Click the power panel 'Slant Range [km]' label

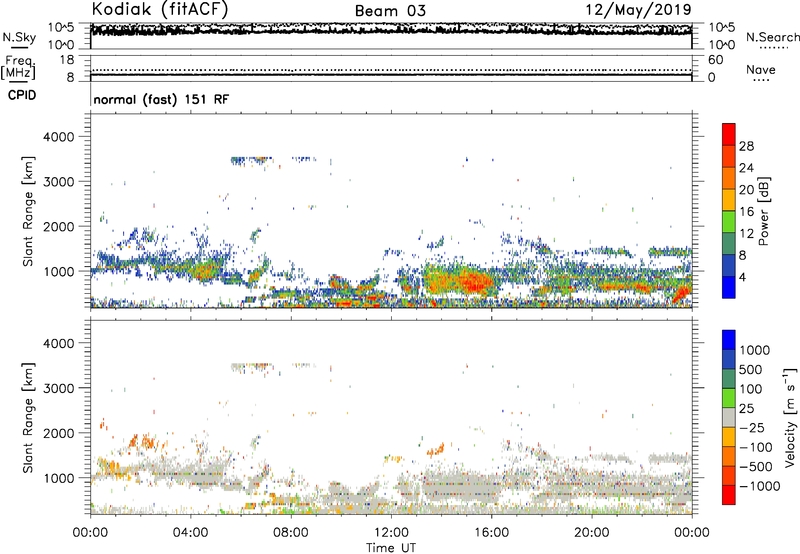pos(28,211)
